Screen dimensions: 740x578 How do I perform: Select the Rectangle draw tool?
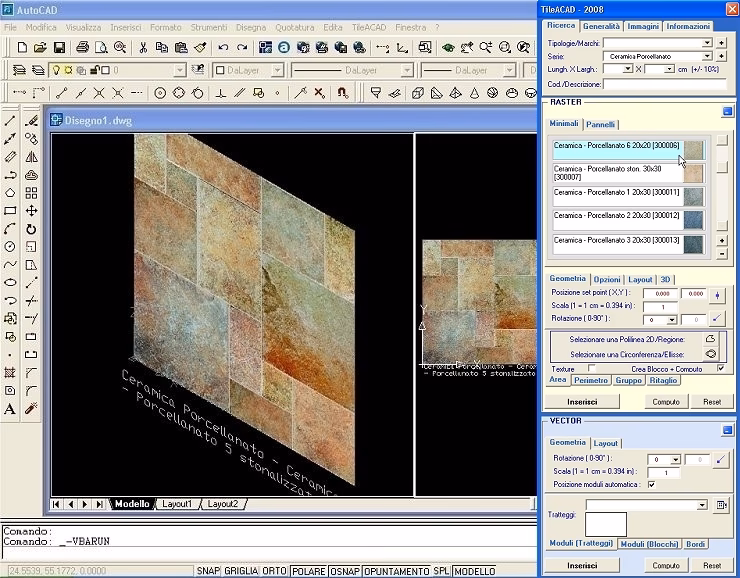pyautogui.click(x=10, y=211)
